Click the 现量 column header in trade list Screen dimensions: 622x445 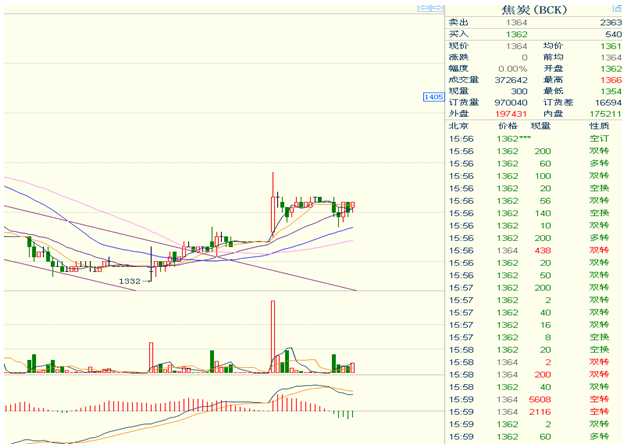541,126
